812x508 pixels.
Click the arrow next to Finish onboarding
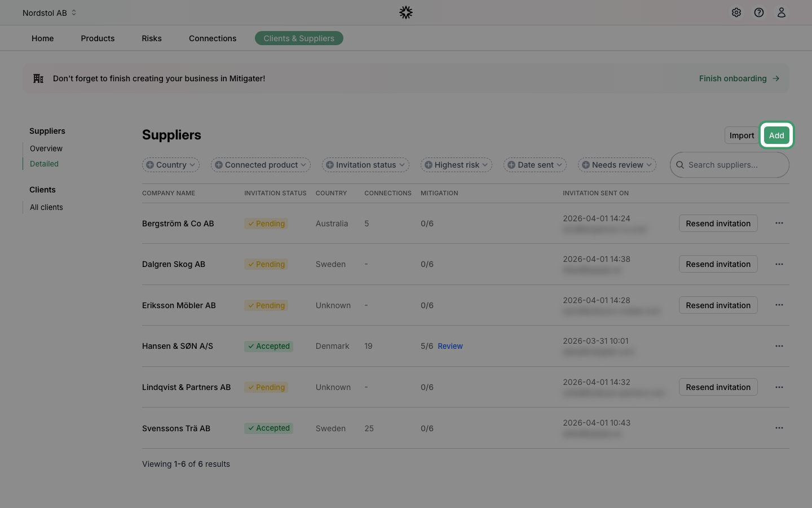coord(776,78)
